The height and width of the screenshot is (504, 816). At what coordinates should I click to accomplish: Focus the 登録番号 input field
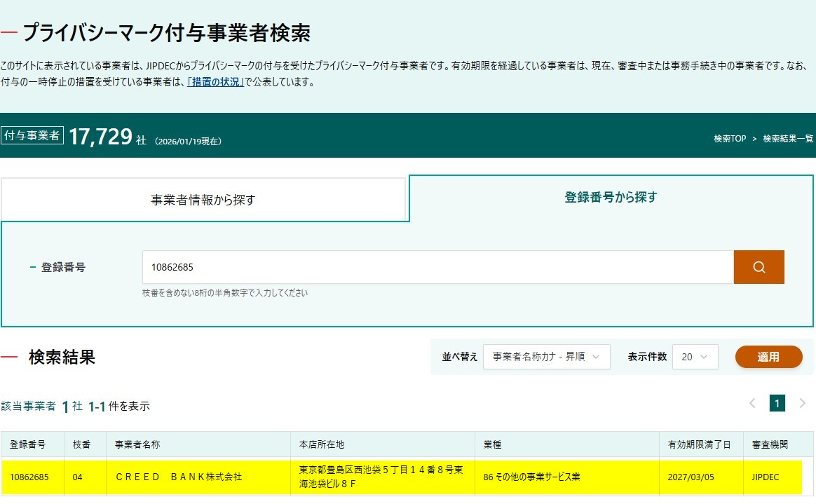coord(437,267)
